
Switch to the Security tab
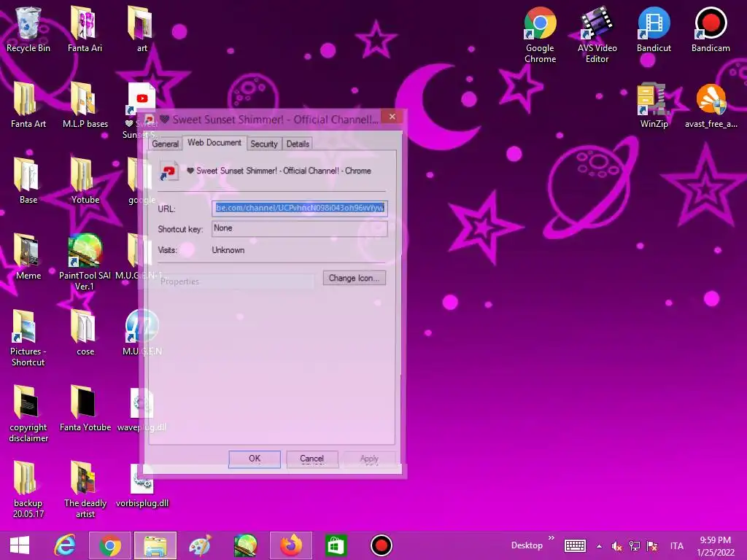click(x=264, y=144)
